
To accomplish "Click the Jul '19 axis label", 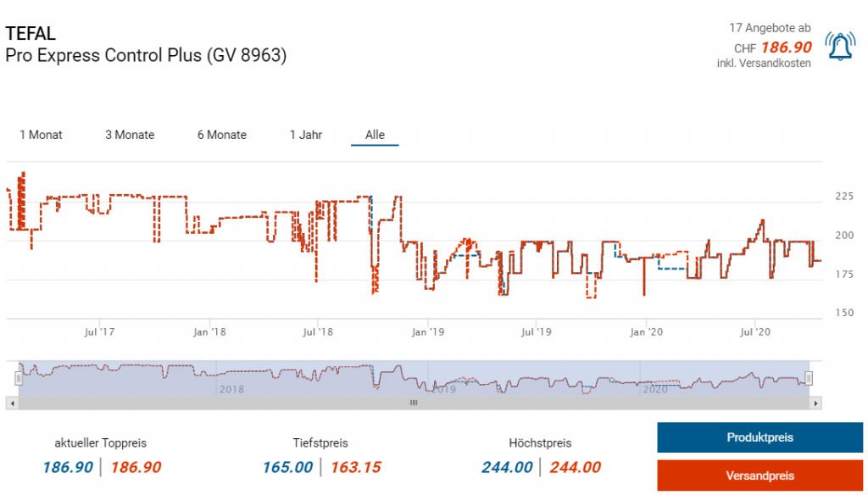I will [537, 332].
